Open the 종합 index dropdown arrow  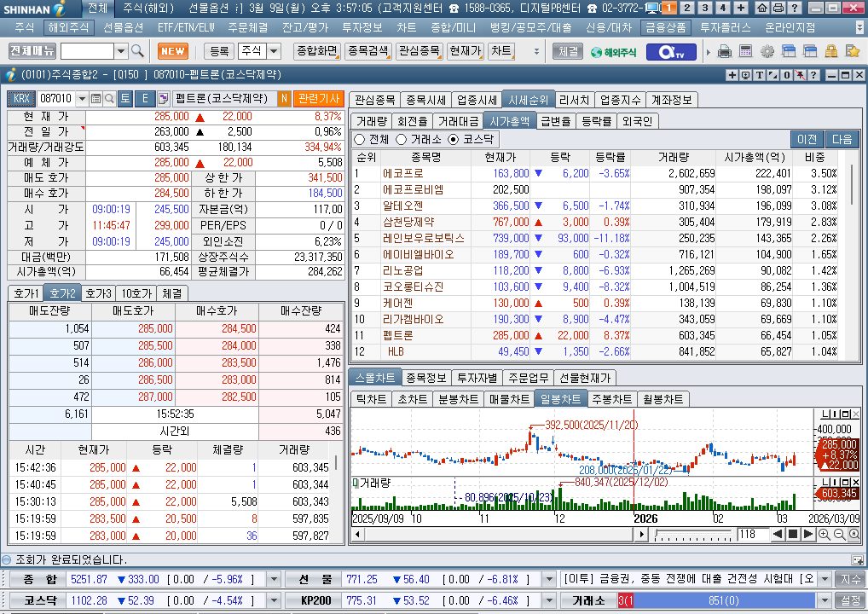(x=274, y=580)
